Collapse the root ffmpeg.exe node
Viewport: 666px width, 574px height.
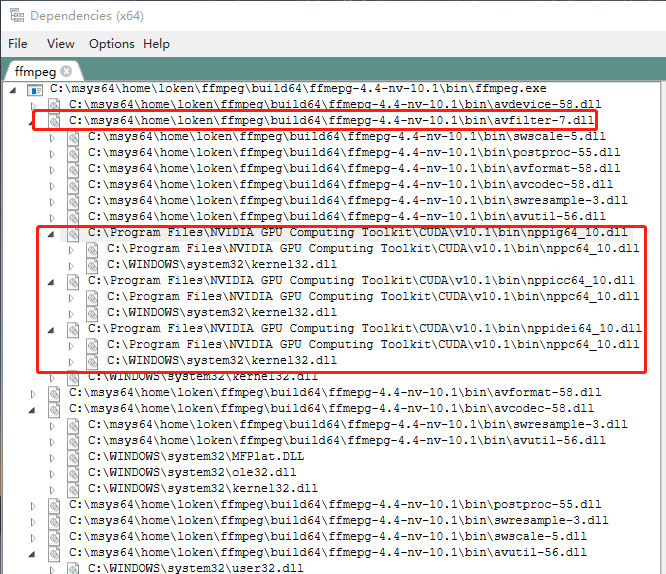coord(13,90)
